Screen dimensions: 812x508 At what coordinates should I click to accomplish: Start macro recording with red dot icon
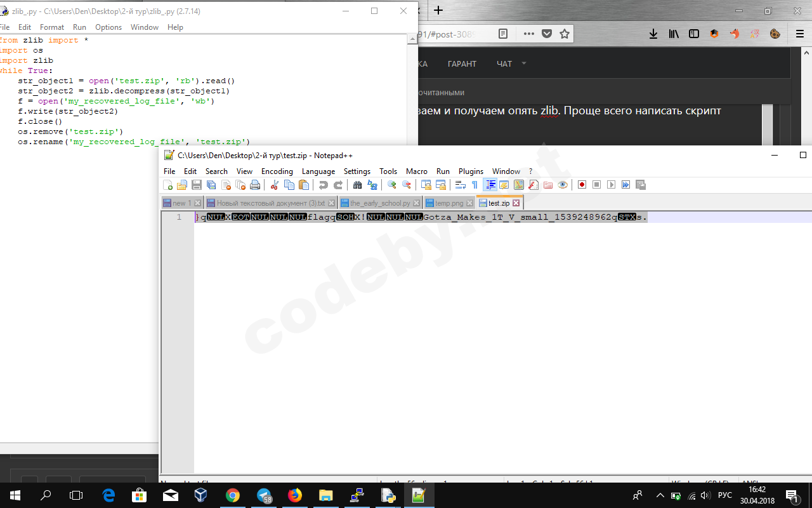582,185
